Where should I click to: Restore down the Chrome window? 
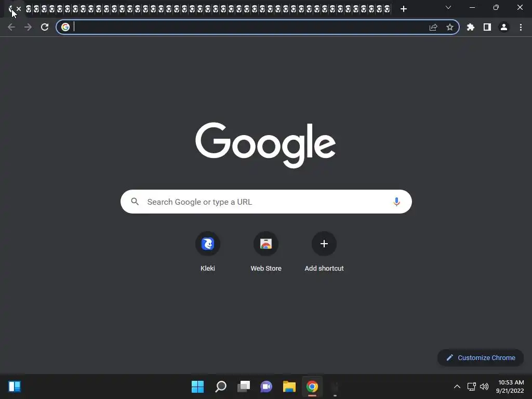(x=496, y=7)
